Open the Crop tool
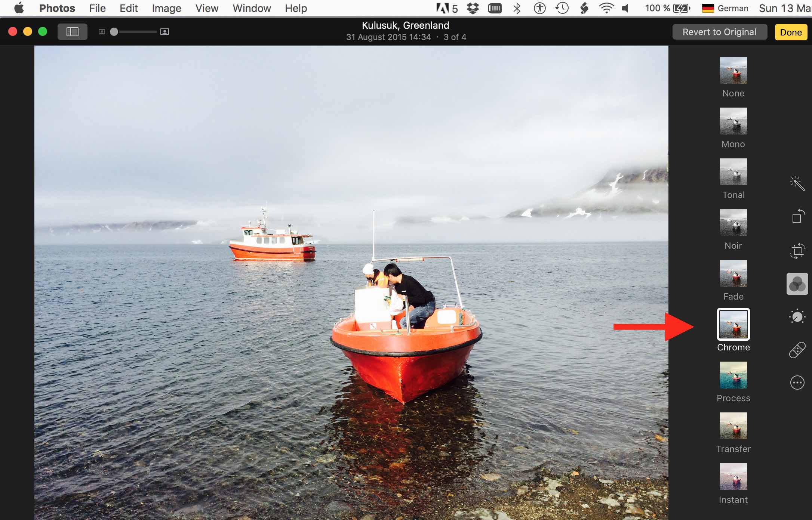 click(x=797, y=251)
